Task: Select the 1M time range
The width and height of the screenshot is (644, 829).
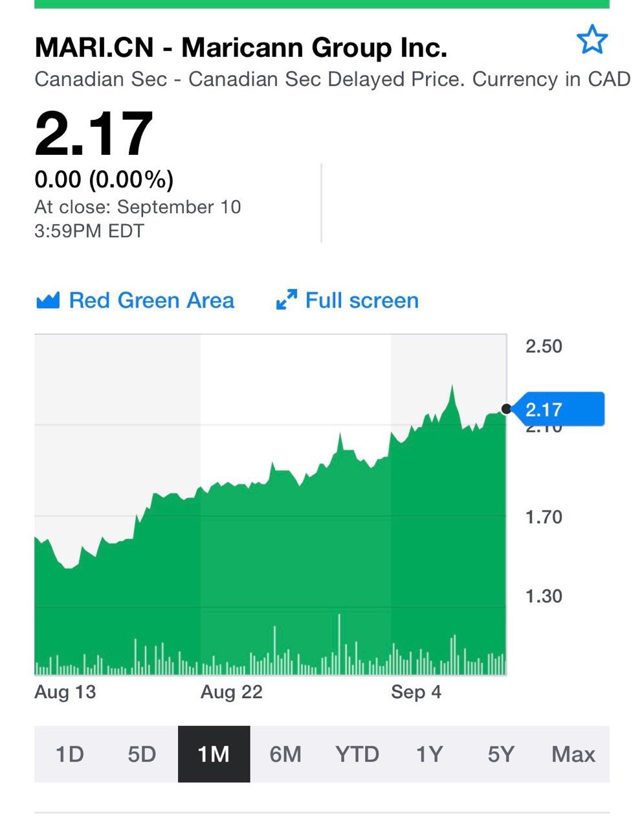Action: pos(214,754)
